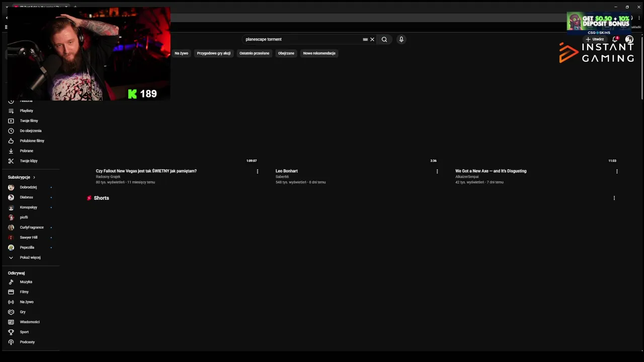Open notifications bell
Viewport: 644px width, 362px height.
coord(615,39)
